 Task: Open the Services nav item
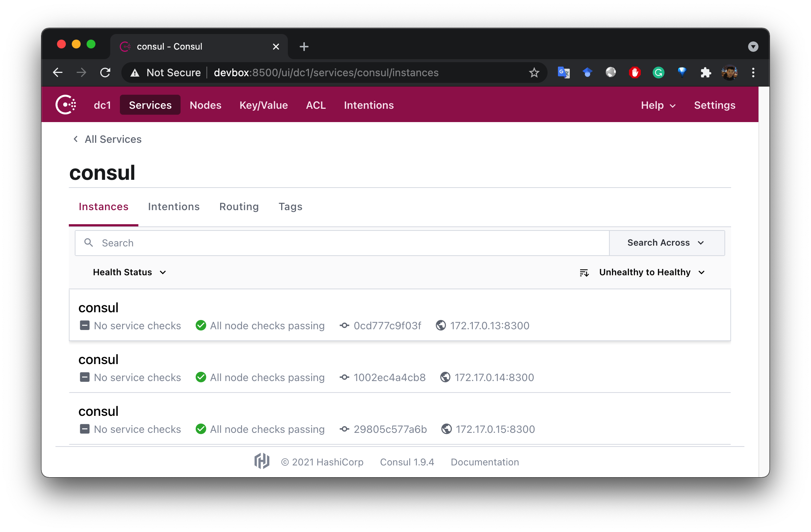pos(150,105)
